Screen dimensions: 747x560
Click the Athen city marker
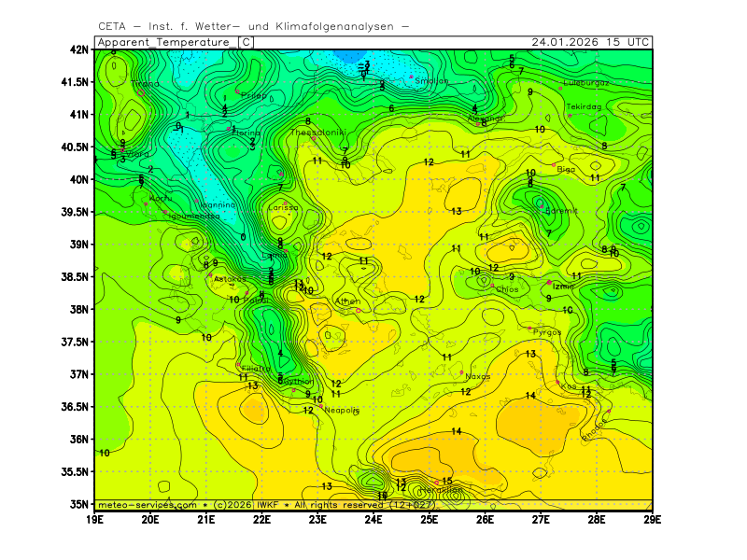(358, 310)
